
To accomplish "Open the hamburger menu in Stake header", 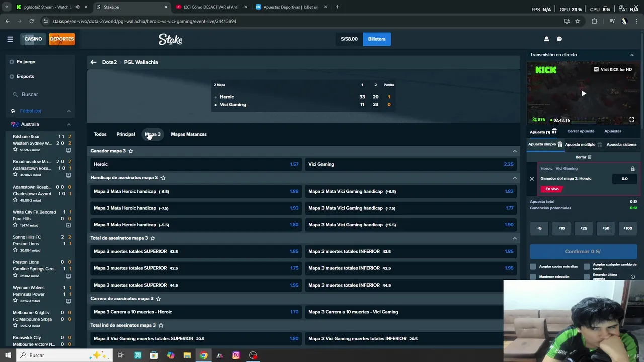I will 10,39.
